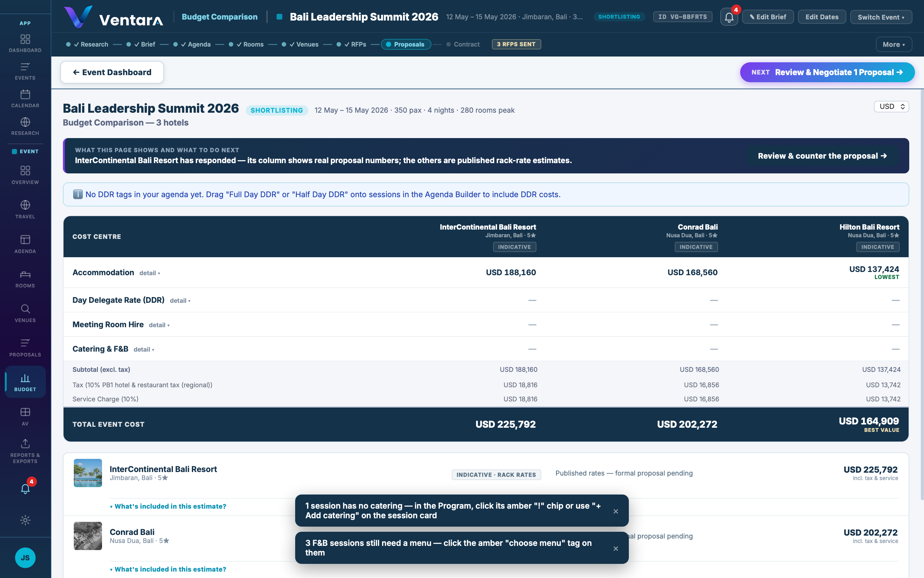The image size is (924, 578).
Task: Open the More menu dropdown
Action: coord(894,44)
